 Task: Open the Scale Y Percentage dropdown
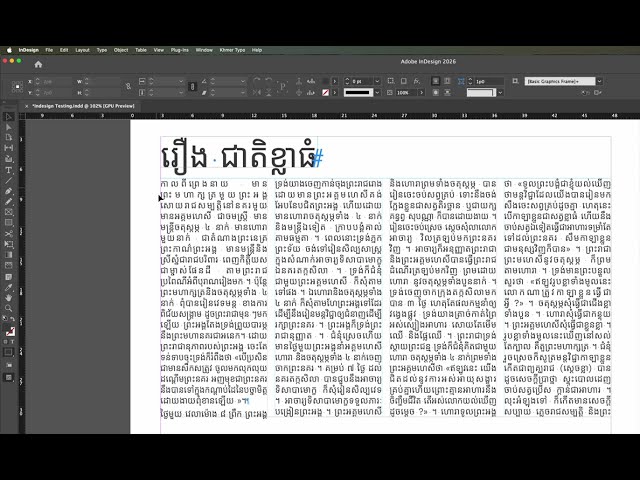[181, 93]
